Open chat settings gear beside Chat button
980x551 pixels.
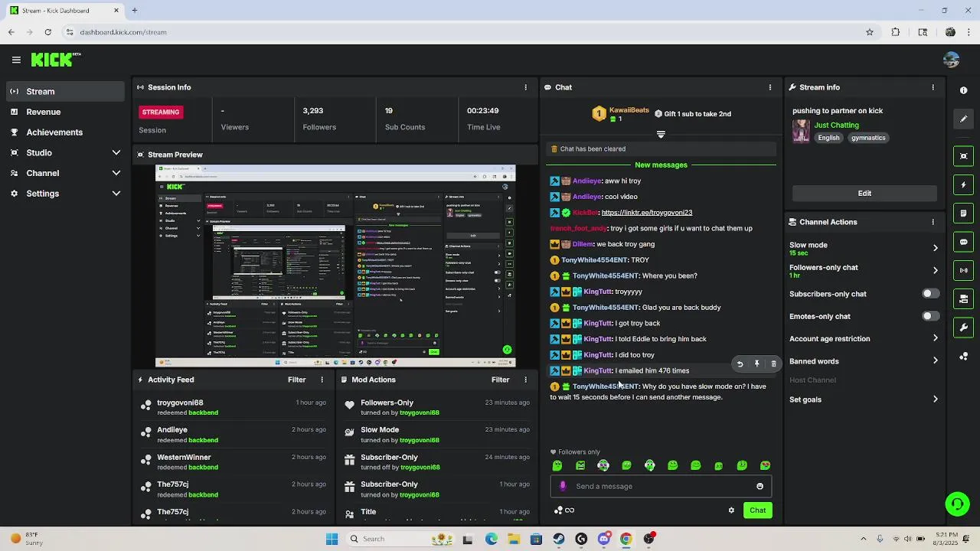coord(731,510)
